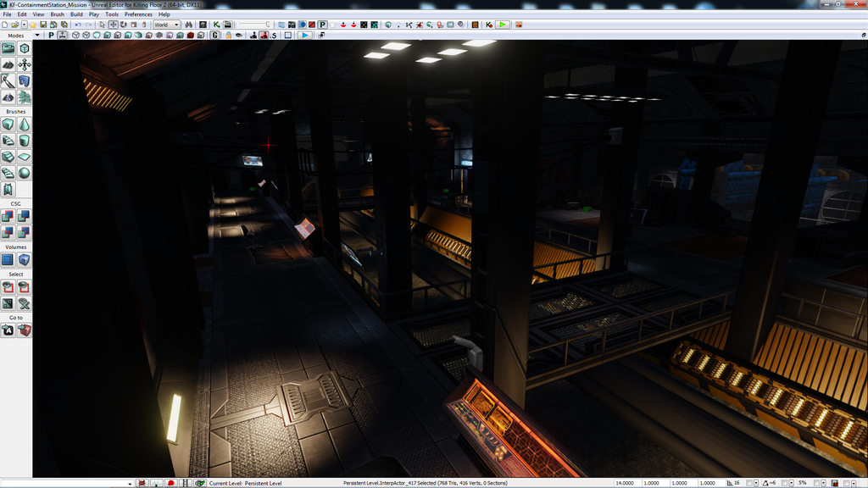Create a new level with New icon
Screen dimensions: 868x488
coord(5,25)
